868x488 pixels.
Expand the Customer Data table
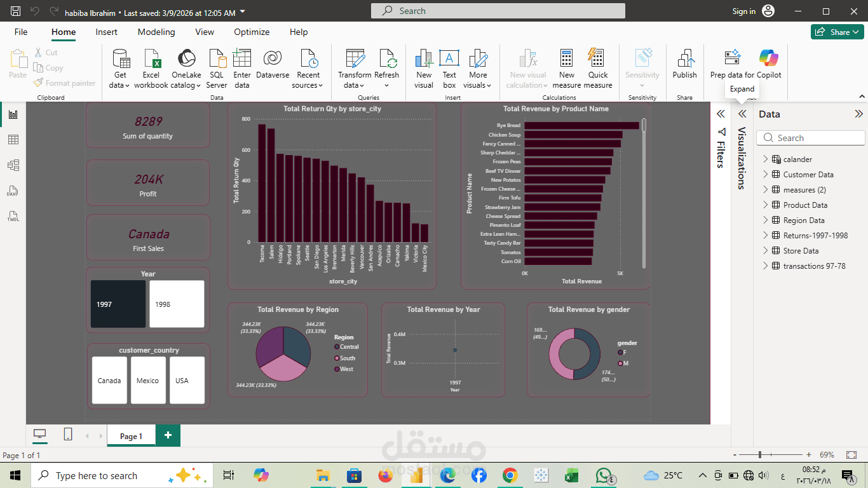click(765, 175)
